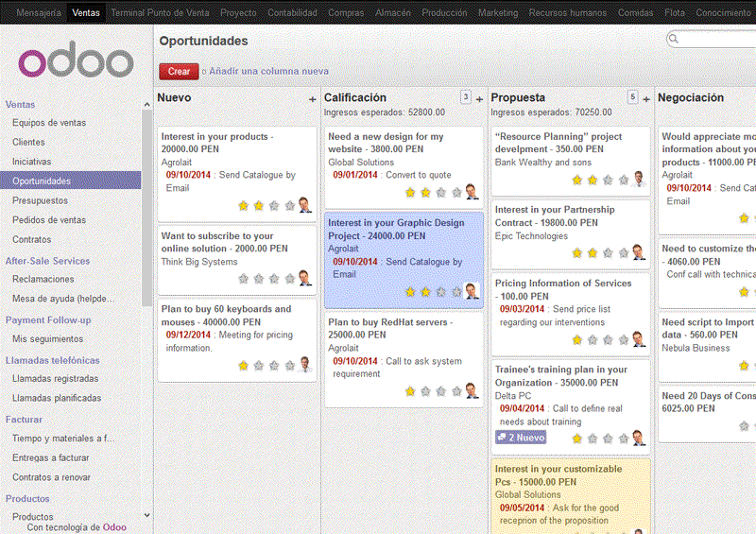Open the Ventas top menu
The image size is (756, 534).
click(x=86, y=12)
